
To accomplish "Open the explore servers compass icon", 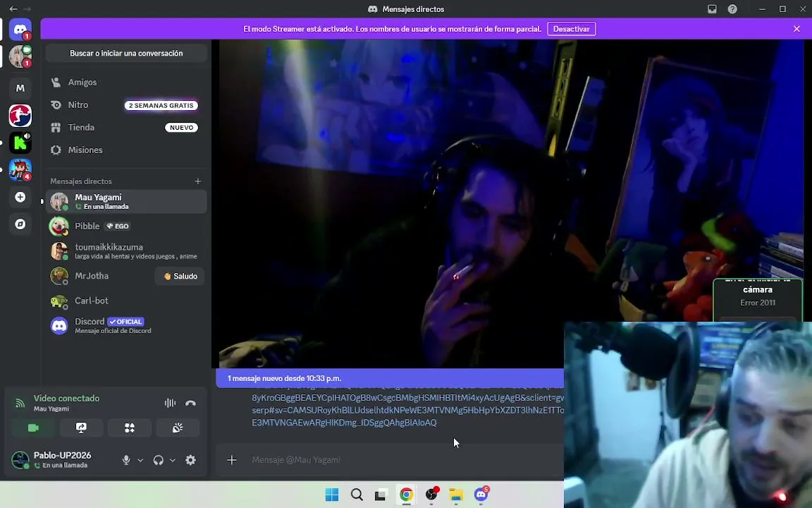I will coord(20,224).
